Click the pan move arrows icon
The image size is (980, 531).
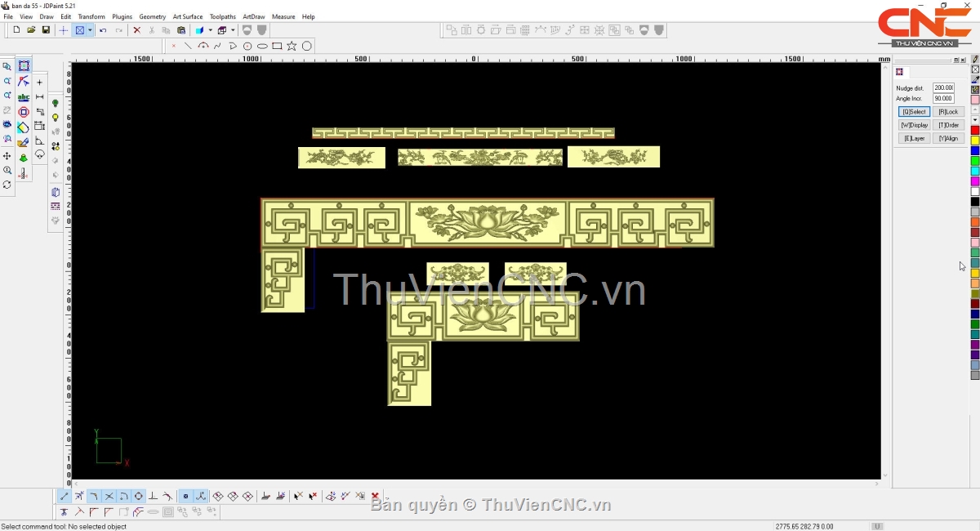(7, 156)
